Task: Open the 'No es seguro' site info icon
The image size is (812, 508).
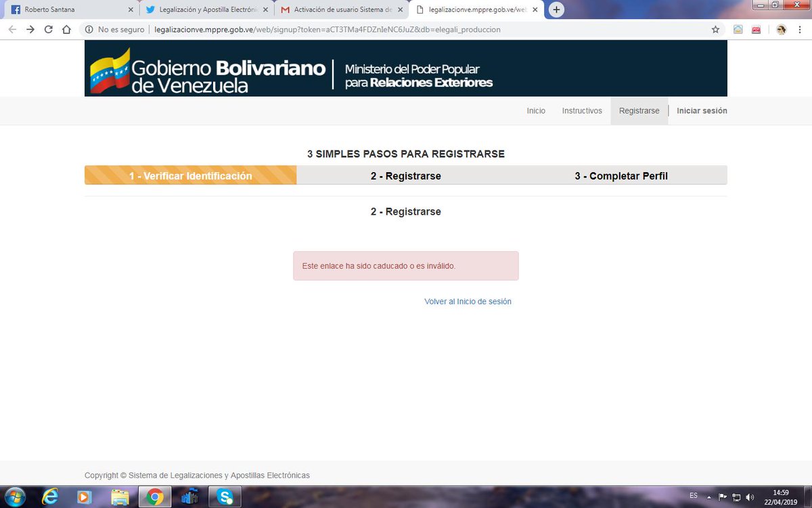Action: click(89, 30)
